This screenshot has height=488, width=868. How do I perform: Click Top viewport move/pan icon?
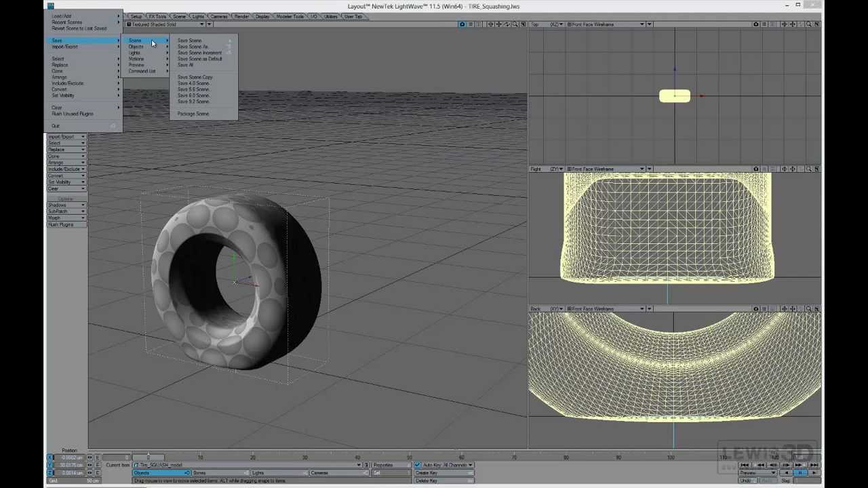tap(793, 24)
